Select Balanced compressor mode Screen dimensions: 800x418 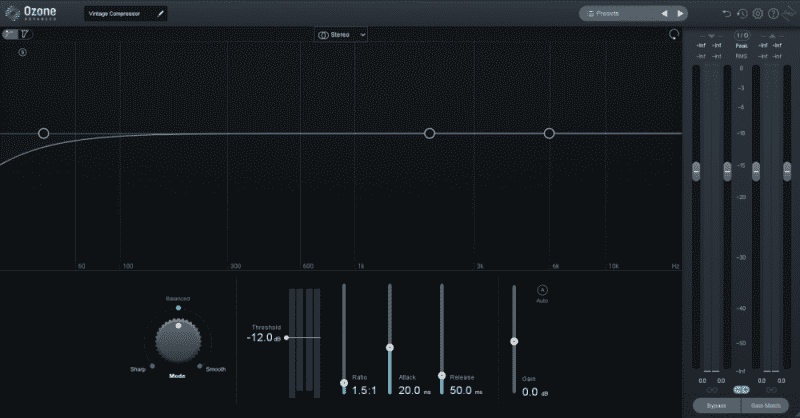point(178,308)
